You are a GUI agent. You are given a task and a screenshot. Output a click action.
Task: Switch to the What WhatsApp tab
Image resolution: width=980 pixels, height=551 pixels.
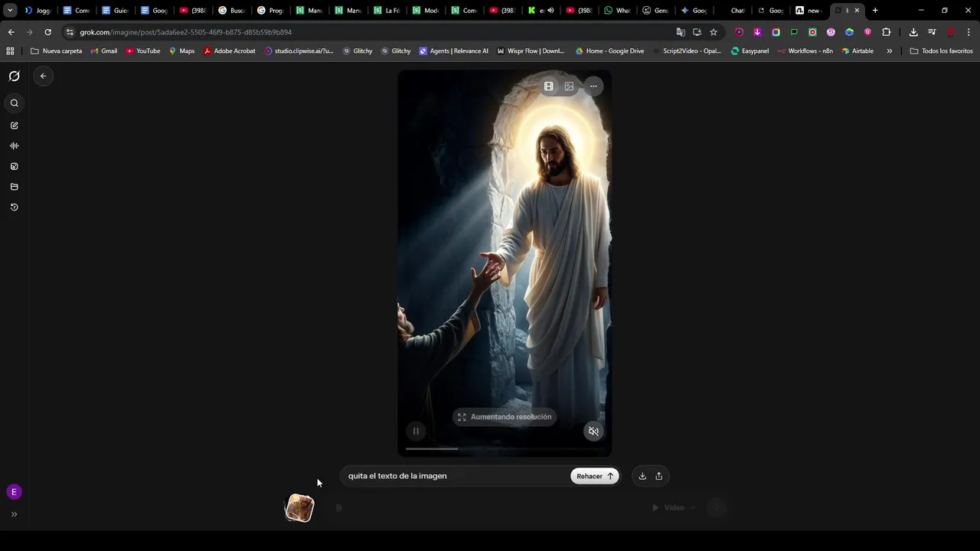coord(617,11)
